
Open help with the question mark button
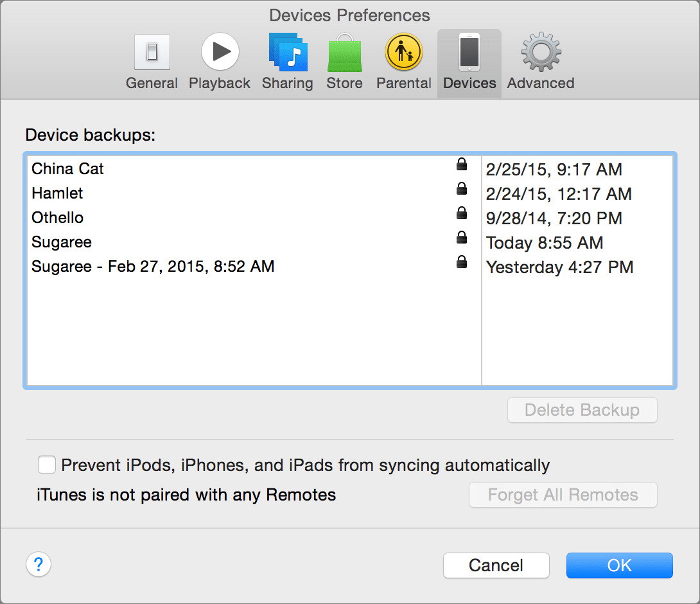39,565
